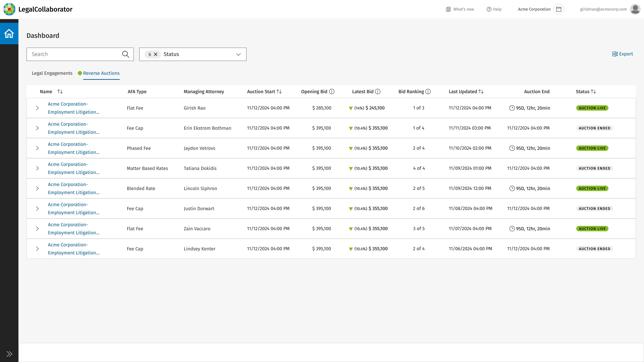Expand the Lindsey Kenter auction row
The width and height of the screenshot is (644, 362).
[x=37, y=249]
